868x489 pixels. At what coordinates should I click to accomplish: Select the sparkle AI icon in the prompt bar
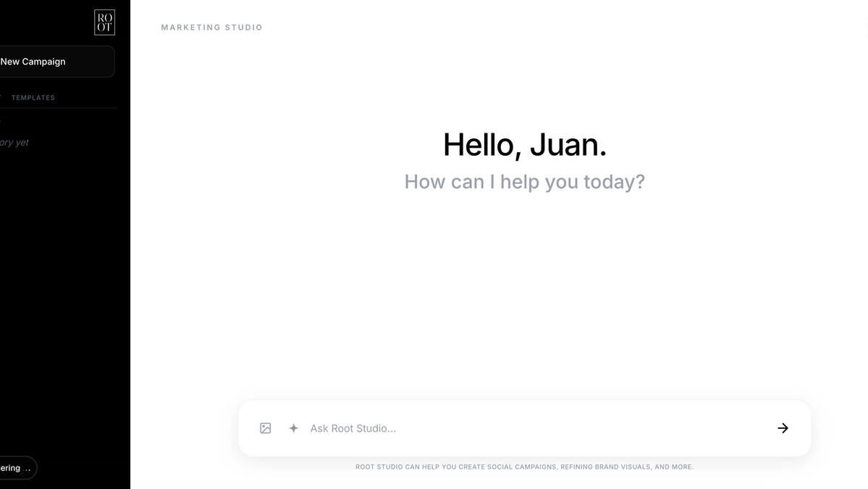click(293, 428)
